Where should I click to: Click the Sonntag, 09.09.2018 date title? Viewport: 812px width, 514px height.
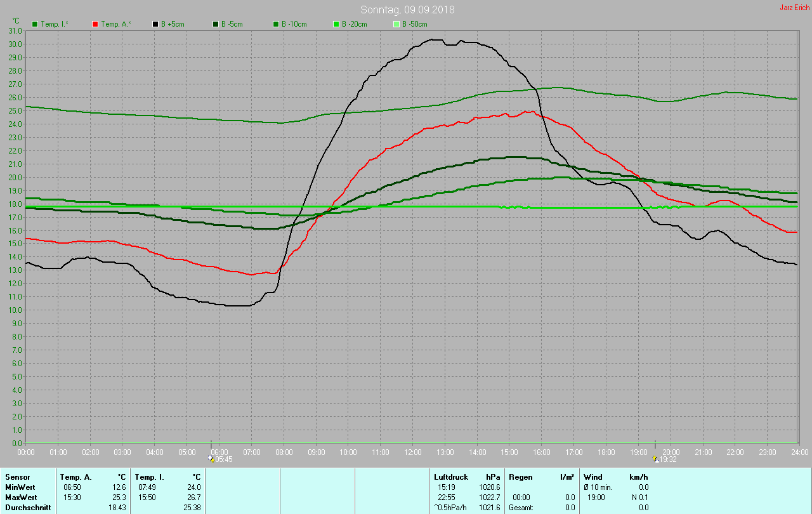click(x=407, y=10)
